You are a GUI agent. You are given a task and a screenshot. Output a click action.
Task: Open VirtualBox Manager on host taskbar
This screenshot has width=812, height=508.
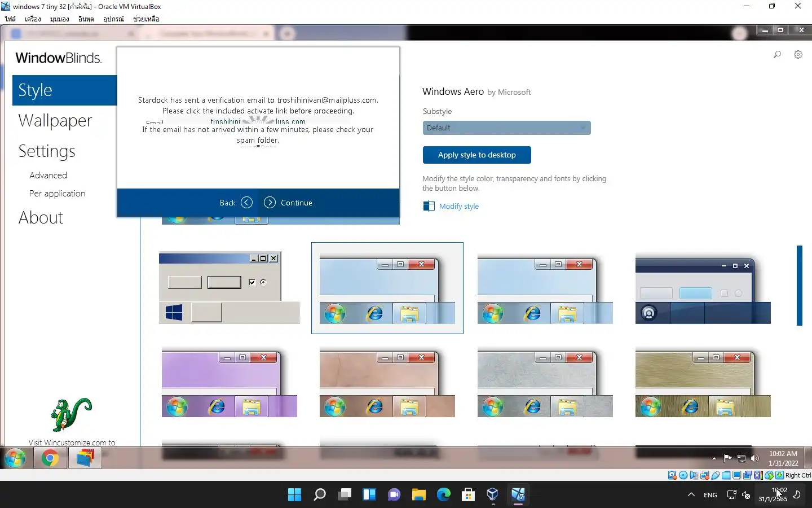tap(493, 494)
